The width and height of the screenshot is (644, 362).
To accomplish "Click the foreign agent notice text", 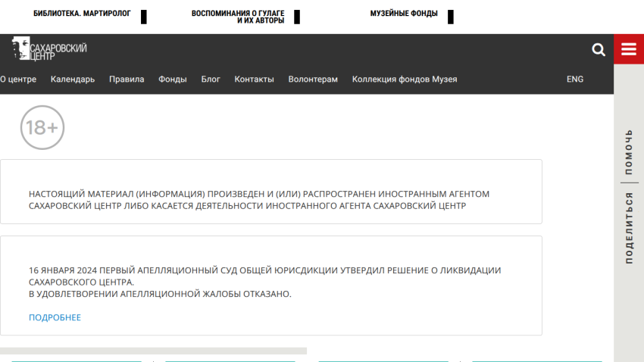I will tap(259, 200).
